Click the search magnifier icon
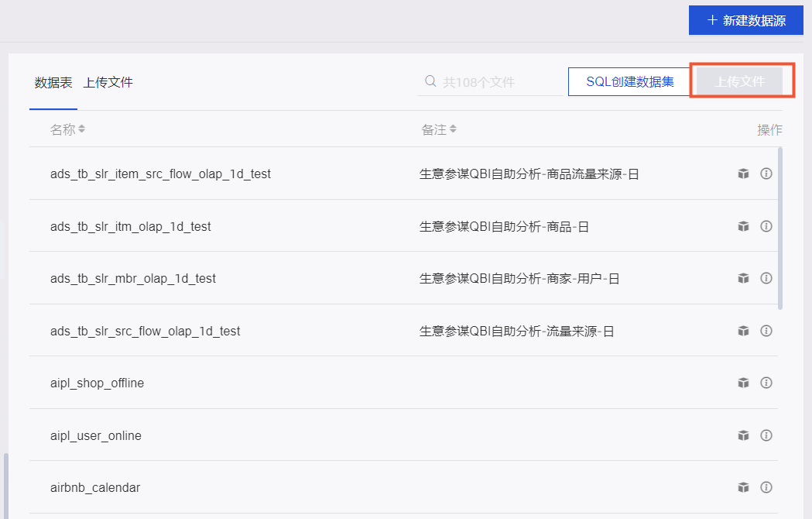Viewport: 812px width, 519px height. [x=430, y=81]
